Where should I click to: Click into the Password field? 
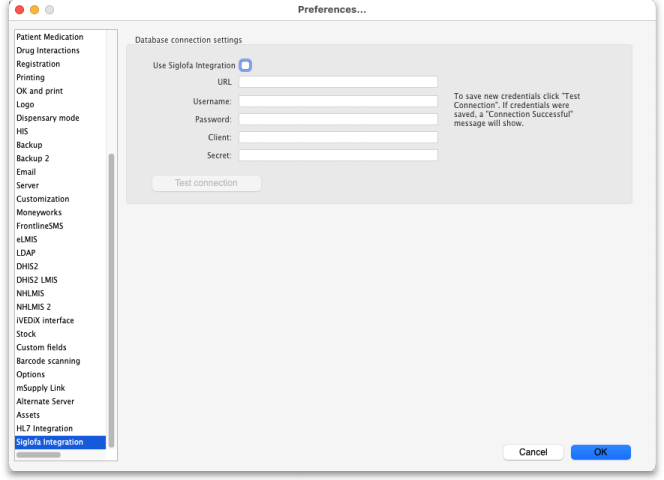pyautogui.click(x=337, y=119)
